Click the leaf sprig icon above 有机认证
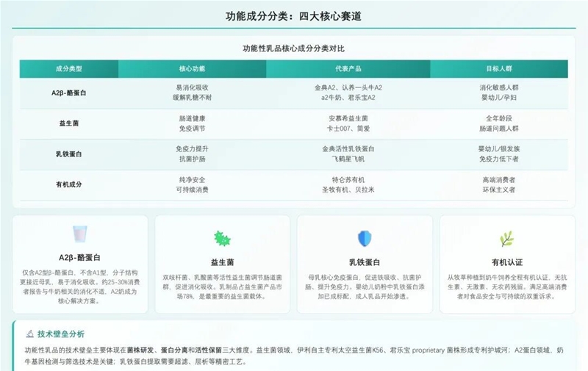588x371 pixels. (x=507, y=239)
